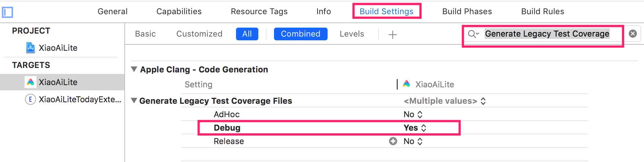Open the AdHoc No value dropdown
Viewport: 644px width, 162px height.
pos(413,114)
